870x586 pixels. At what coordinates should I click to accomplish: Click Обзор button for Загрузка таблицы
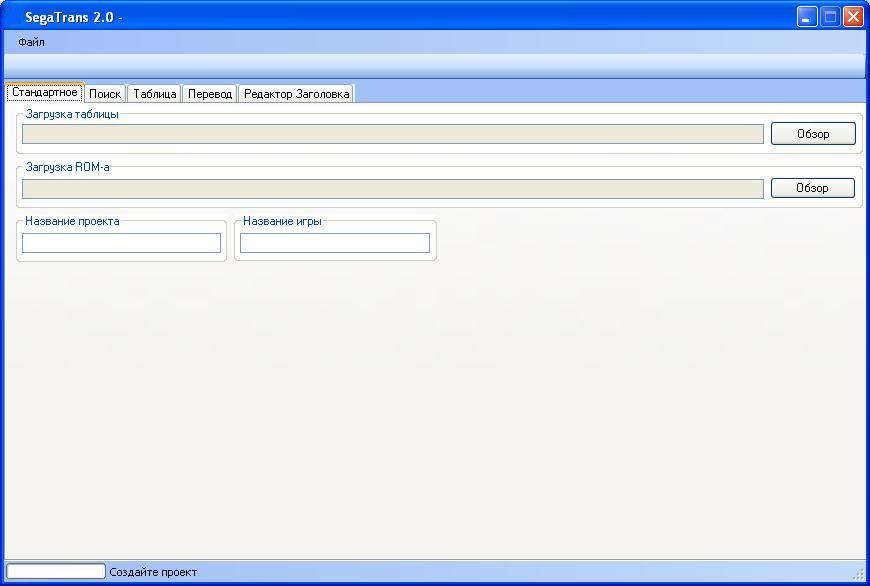[x=813, y=134]
